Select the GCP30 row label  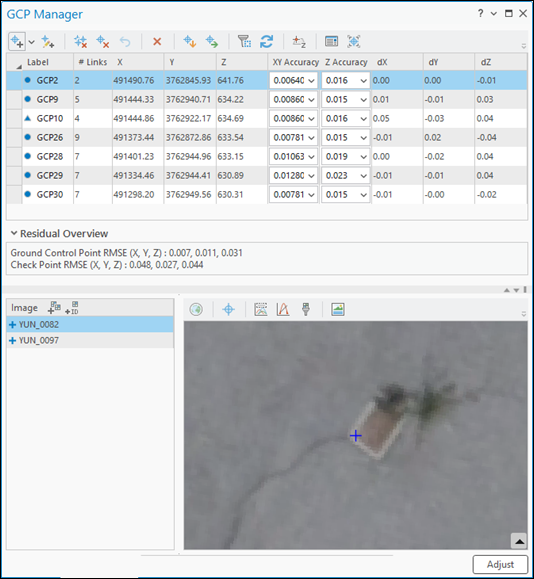[50, 195]
